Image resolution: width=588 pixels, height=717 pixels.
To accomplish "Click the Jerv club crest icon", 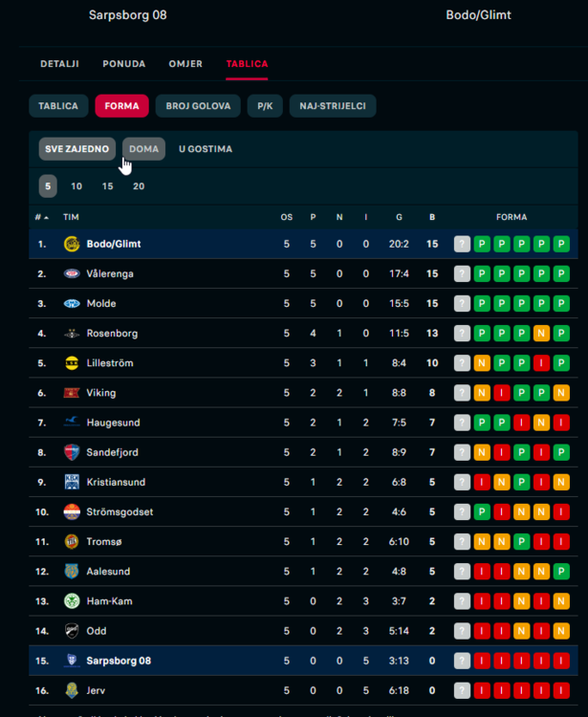I will pyautogui.click(x=72, y=690).
